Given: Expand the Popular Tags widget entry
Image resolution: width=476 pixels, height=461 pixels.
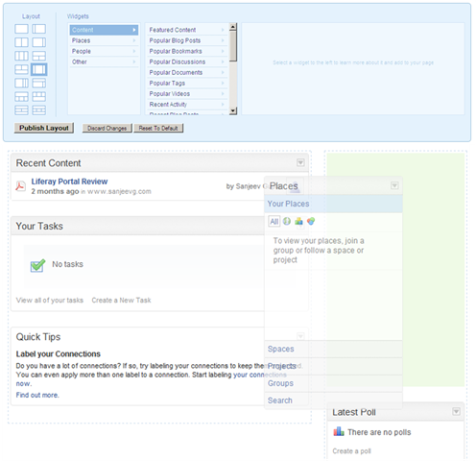Looking at the screenshot, I should point(187,83).
